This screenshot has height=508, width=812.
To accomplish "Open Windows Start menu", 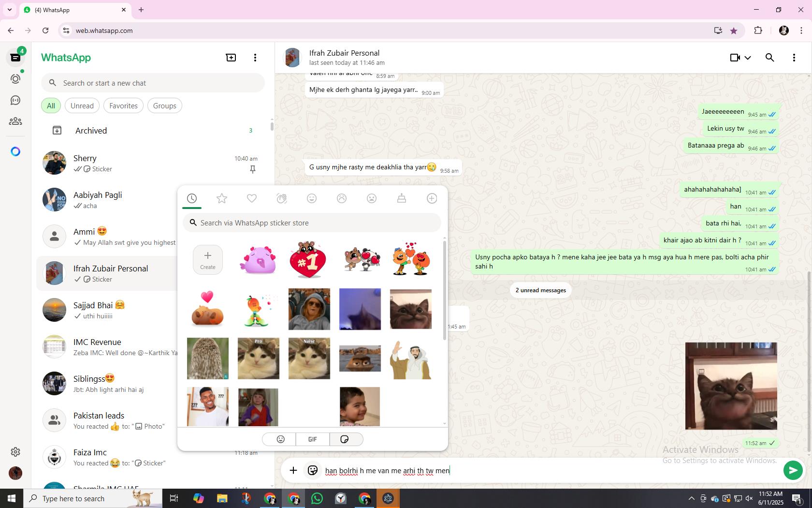I will coord(12,498).
